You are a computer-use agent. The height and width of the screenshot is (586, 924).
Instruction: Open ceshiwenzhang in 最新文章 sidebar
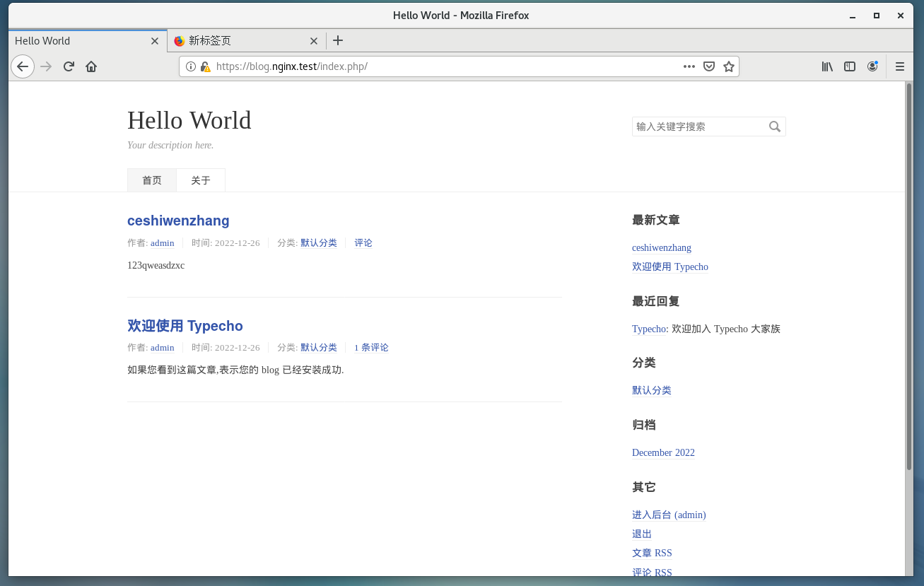pyautogui.click(x=662, y=248)
